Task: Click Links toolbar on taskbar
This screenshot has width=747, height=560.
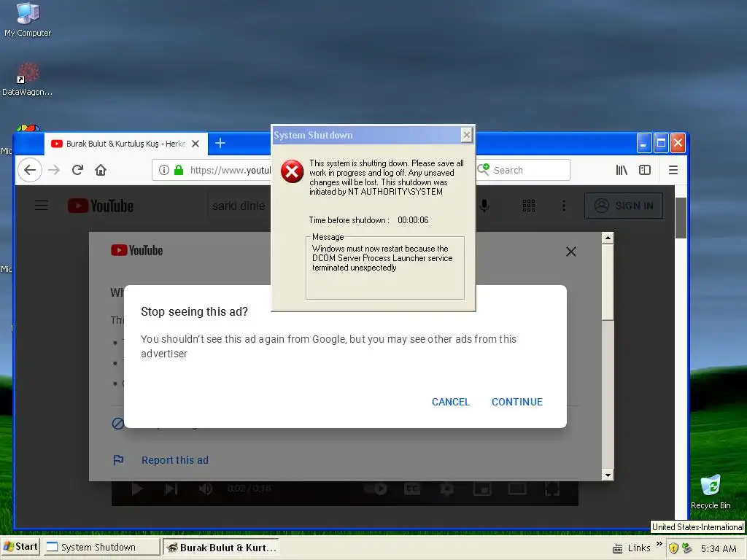Action: (639, 548)
